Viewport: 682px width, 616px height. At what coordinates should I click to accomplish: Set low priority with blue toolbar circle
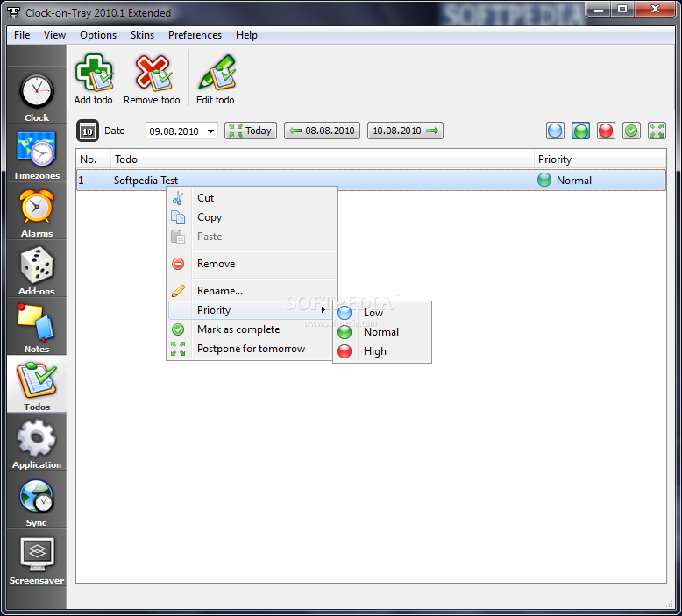pyautogui.click(x=555, y=131)
